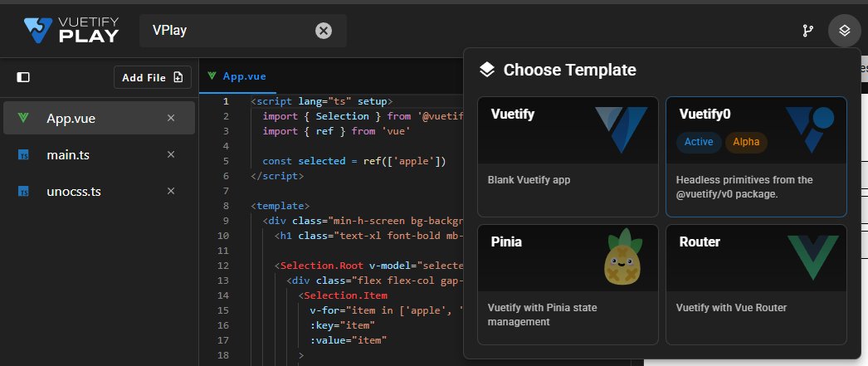Delete main.ts with its X icon
This screenshot has height=366, width=868.
[x=171, y=154]
